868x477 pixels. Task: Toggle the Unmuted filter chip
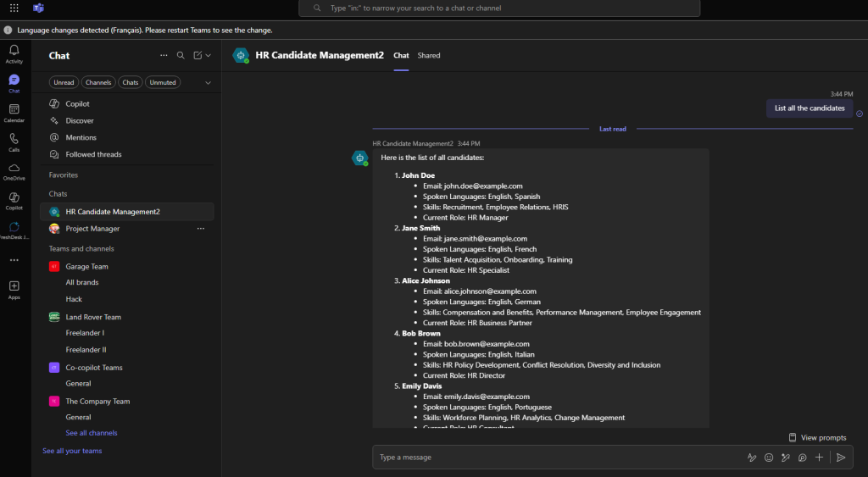[163, 82]
